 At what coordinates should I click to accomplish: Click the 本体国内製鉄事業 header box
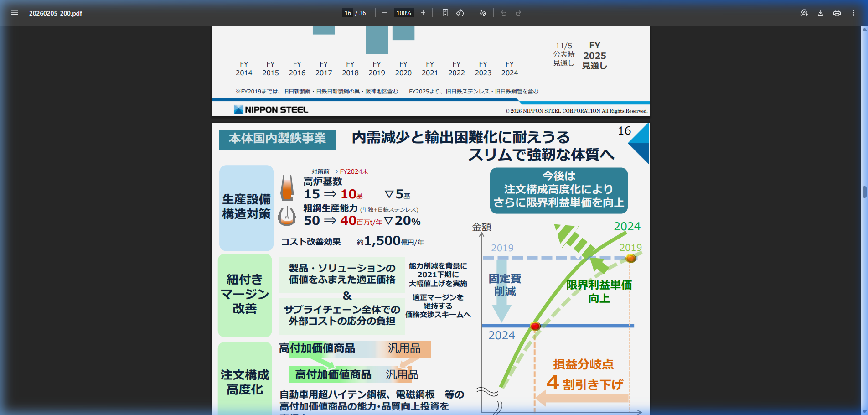277,140
